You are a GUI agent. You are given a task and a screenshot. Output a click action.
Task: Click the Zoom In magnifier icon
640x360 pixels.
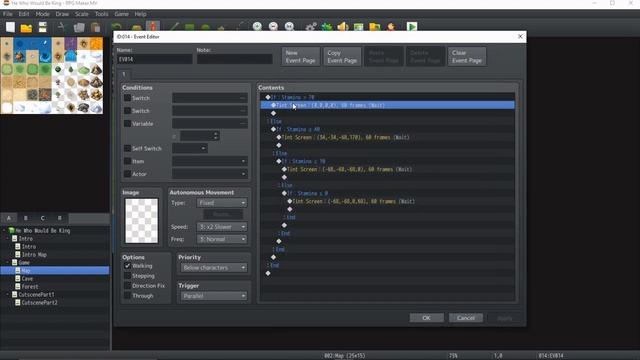pos(257,27)
